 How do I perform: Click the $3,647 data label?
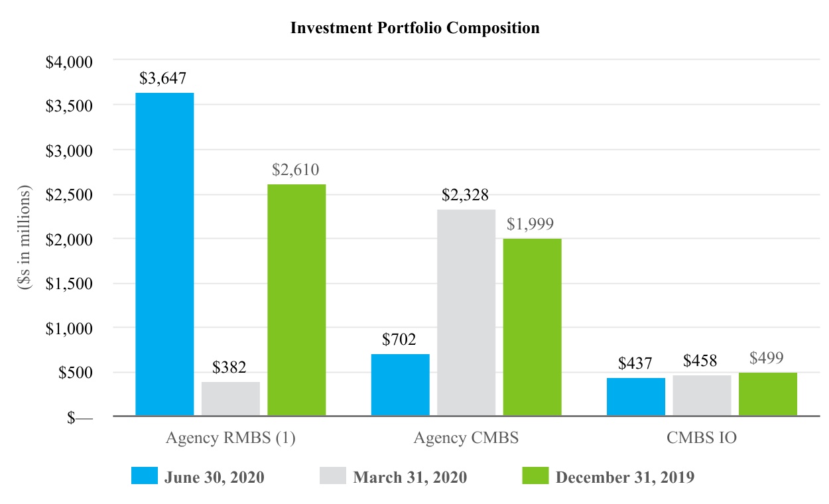pos(164,78)
